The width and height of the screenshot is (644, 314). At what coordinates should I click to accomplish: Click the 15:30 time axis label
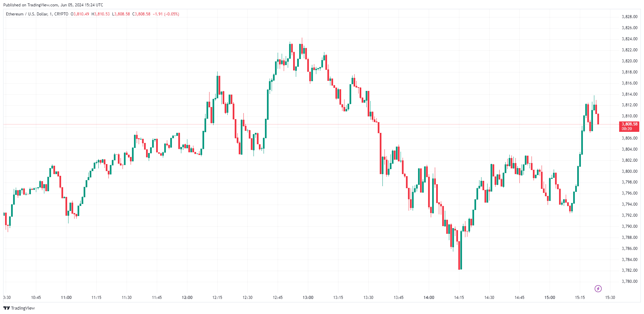pyautogui.click(x=610, y=298)
